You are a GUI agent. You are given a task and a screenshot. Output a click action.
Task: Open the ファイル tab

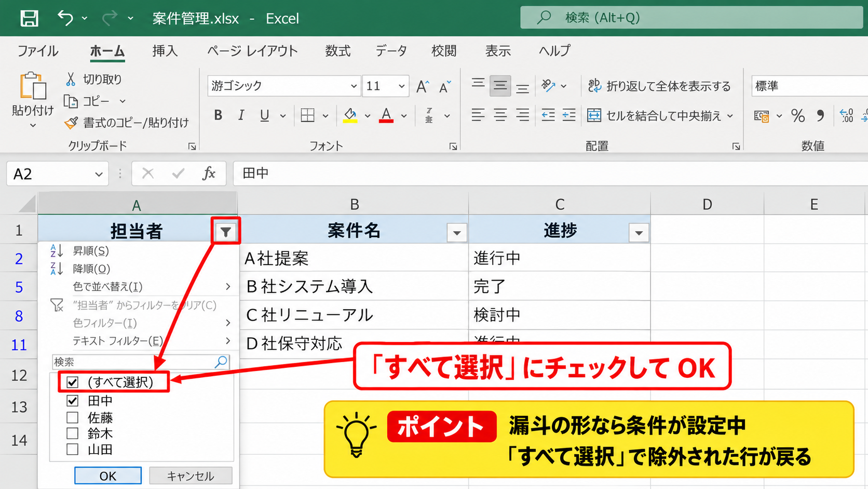37,51
